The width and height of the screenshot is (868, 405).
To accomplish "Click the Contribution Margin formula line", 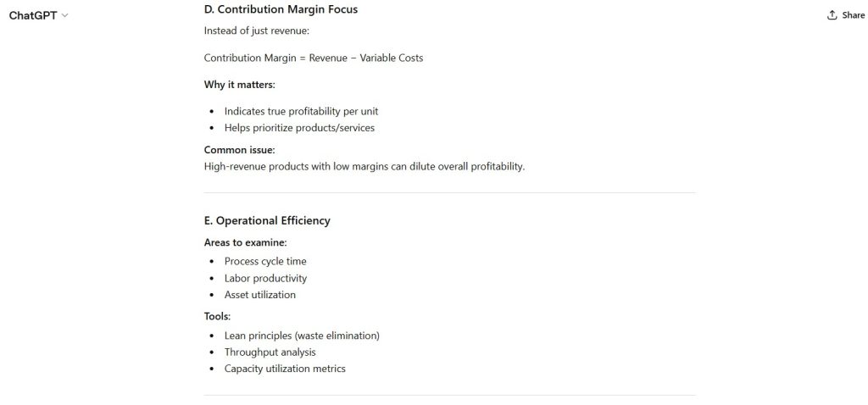I will pos(313,58).
